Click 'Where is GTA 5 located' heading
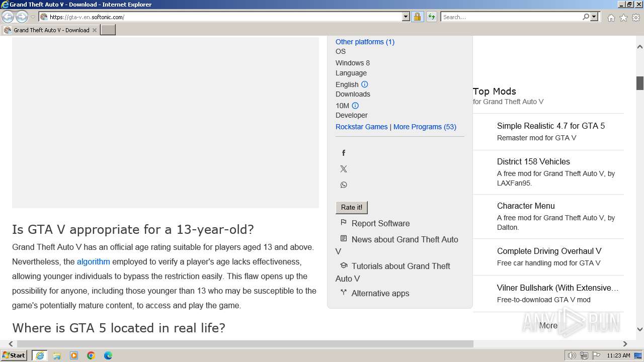Viewport: 644px width, 362px height. pos(119,328)
